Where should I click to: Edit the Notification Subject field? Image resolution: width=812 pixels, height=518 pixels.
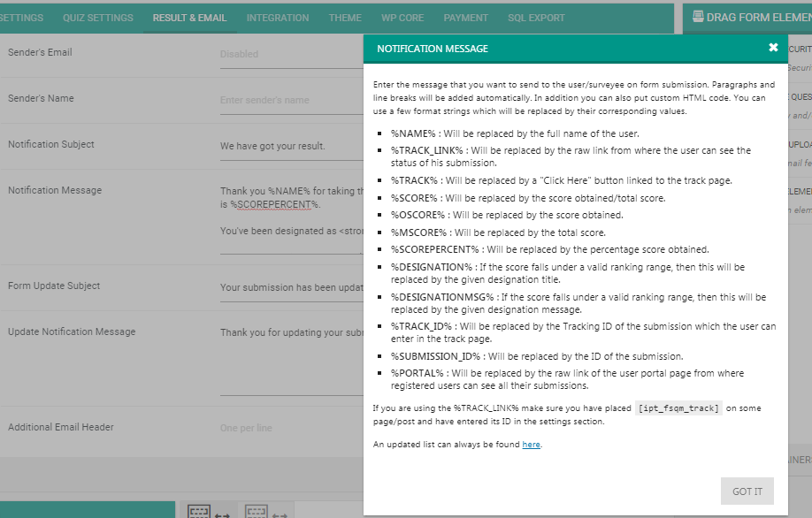[292, 147]
